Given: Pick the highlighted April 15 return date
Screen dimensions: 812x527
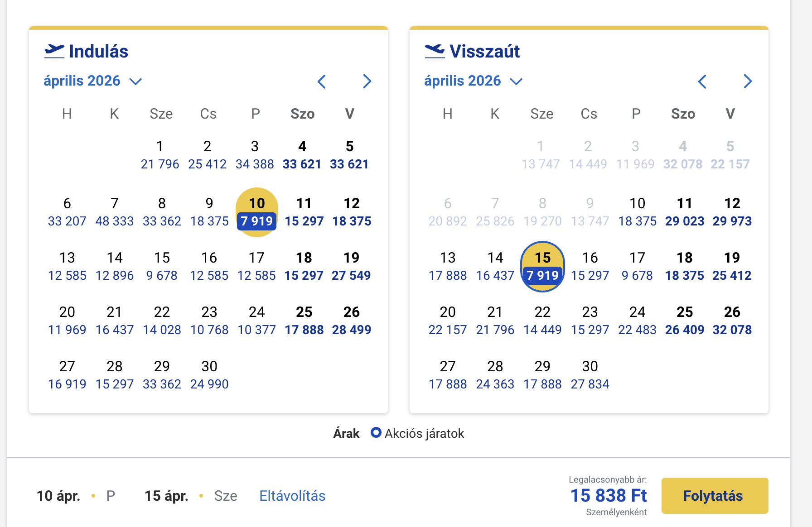Looking at the screenshot, I should (542, 266).
